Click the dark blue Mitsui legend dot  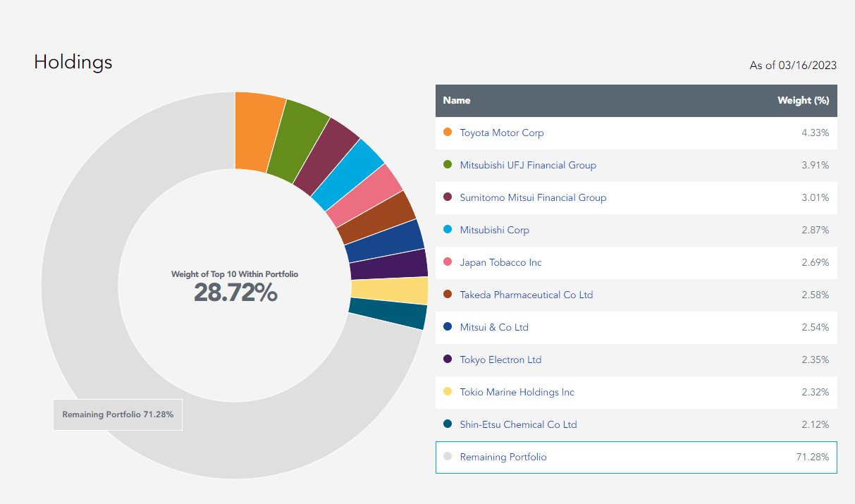[448, 326]
